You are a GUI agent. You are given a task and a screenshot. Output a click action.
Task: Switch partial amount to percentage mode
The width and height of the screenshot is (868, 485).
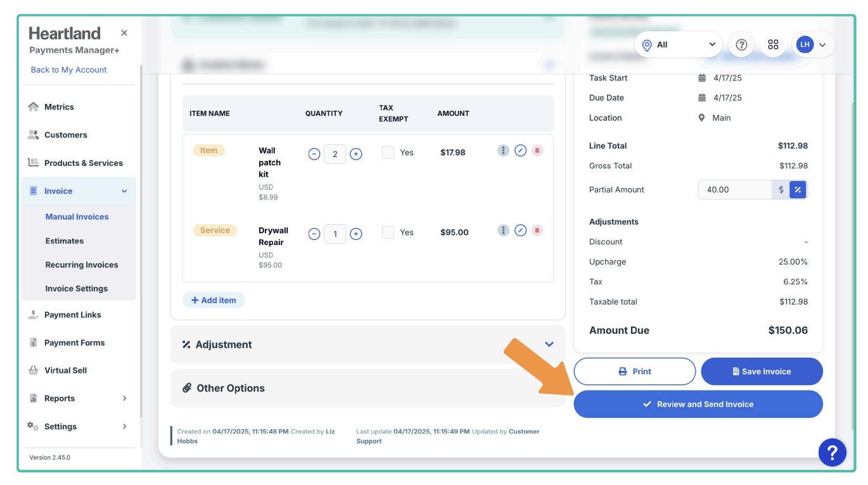798,189
